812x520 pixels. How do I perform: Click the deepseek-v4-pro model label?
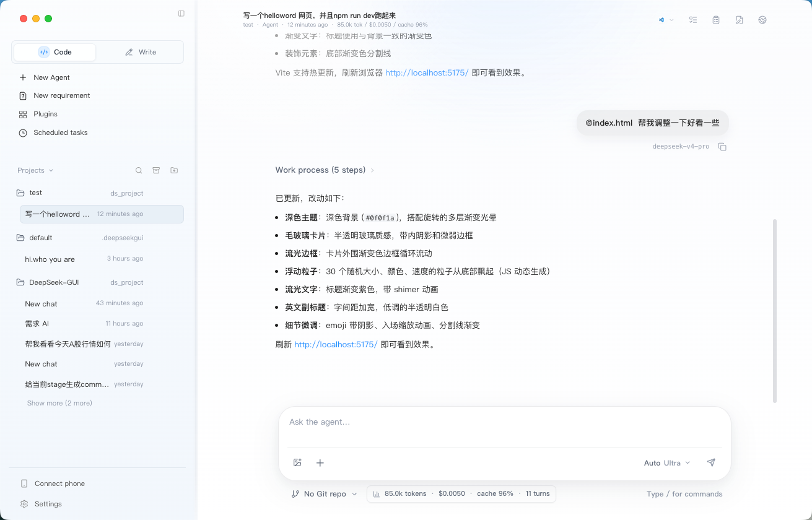tap(681, 147)
